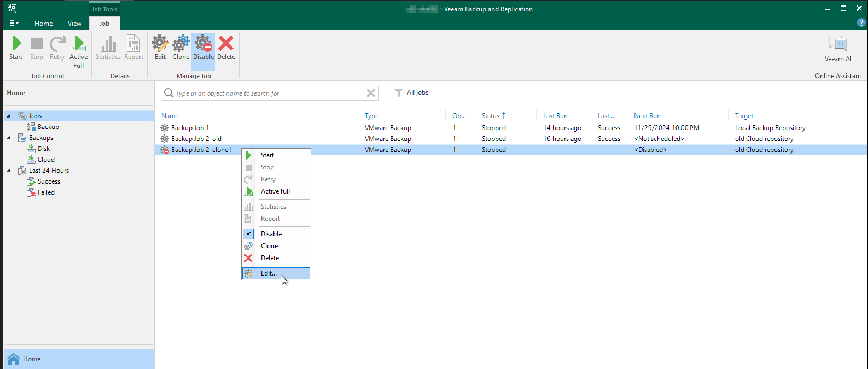Open the Success node in tree
Screen dimensions: 868x369
pyautogui.click(x=49, y=181)
